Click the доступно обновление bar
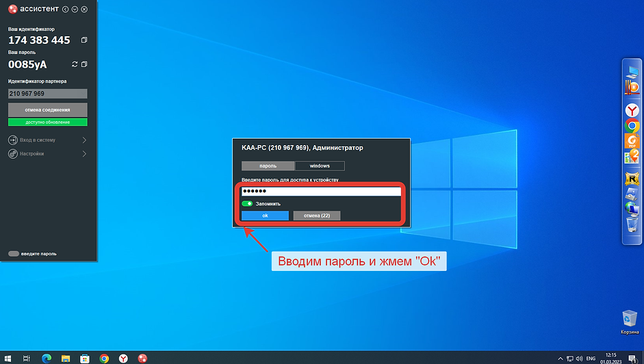Viewport: 644px width, 364px height. click(x=48, y=122)
